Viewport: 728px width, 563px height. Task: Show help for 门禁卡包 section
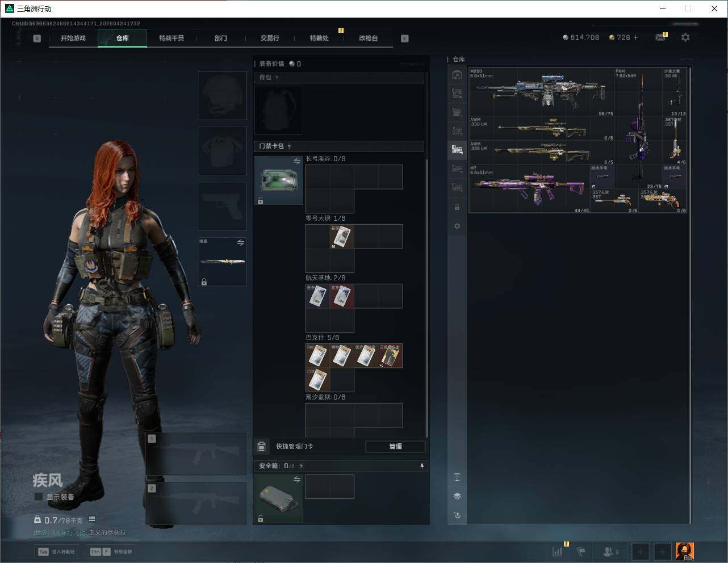pos(289,146)
